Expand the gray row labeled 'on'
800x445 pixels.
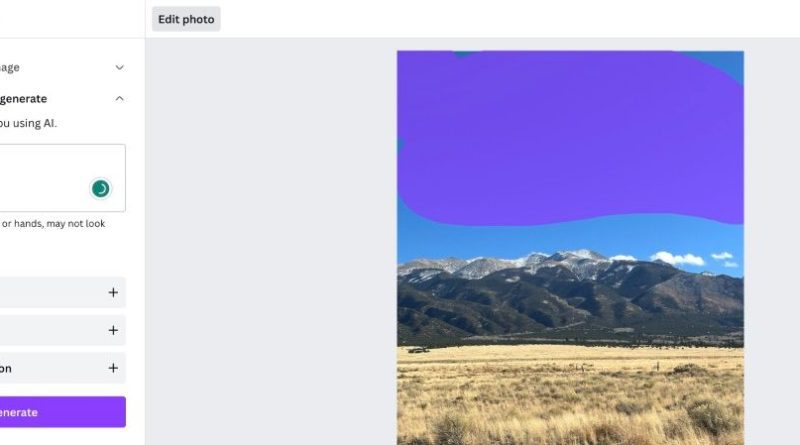(63, 368)
